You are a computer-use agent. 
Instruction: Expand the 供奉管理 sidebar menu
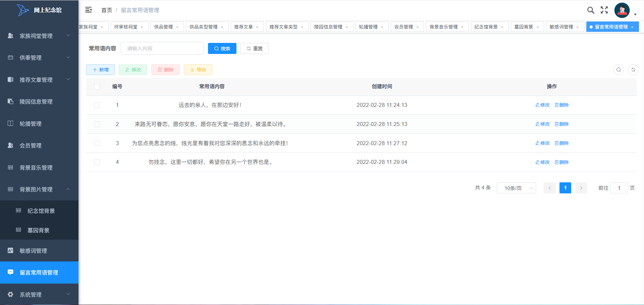pyautogui.click(x=39, y=58)
